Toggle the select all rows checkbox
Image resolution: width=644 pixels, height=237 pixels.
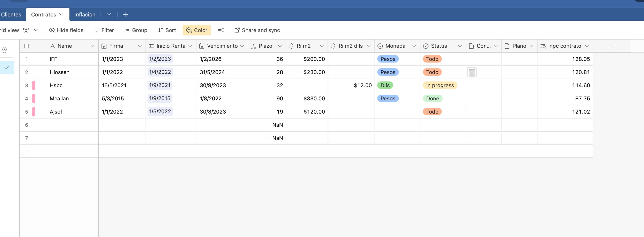[x=27, y=46]
